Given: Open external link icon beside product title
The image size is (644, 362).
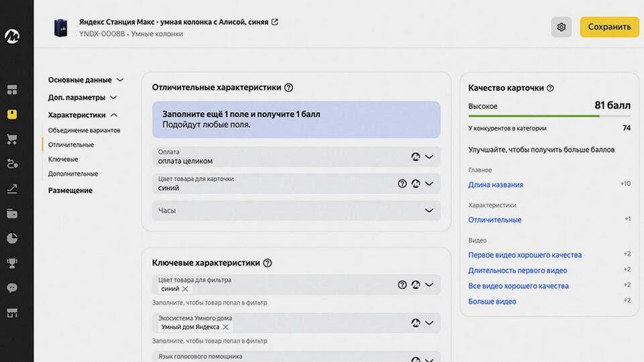Looking at the screenshot, I should [274, 22].
